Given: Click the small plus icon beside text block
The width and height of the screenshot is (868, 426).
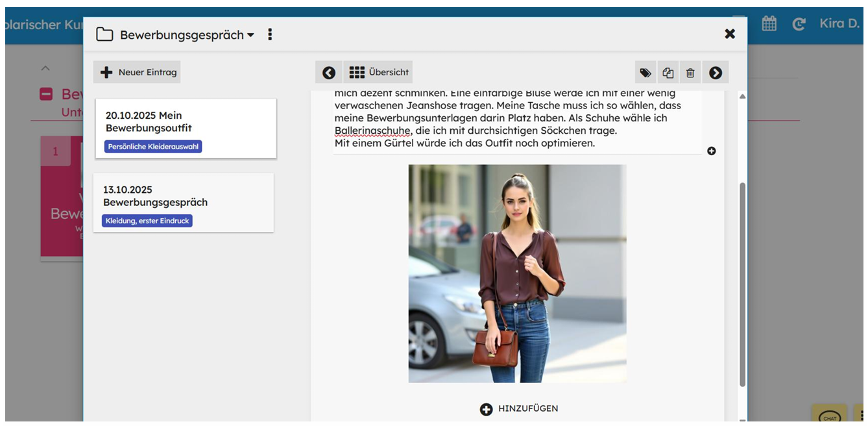Looking at the screenshot, I should (x=712, y=151).
